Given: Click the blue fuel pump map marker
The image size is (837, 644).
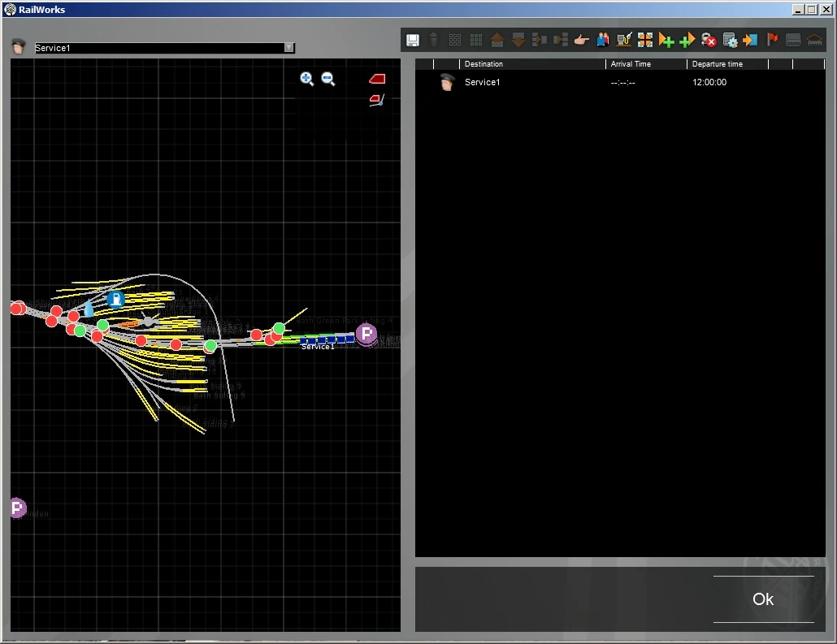Looking at the screenshot, I should point(116,300).
